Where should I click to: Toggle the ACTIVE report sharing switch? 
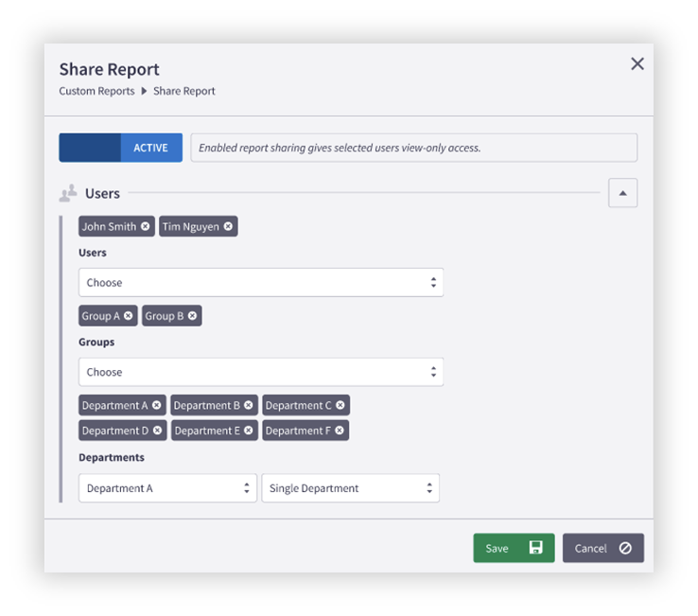coord(120,148)
